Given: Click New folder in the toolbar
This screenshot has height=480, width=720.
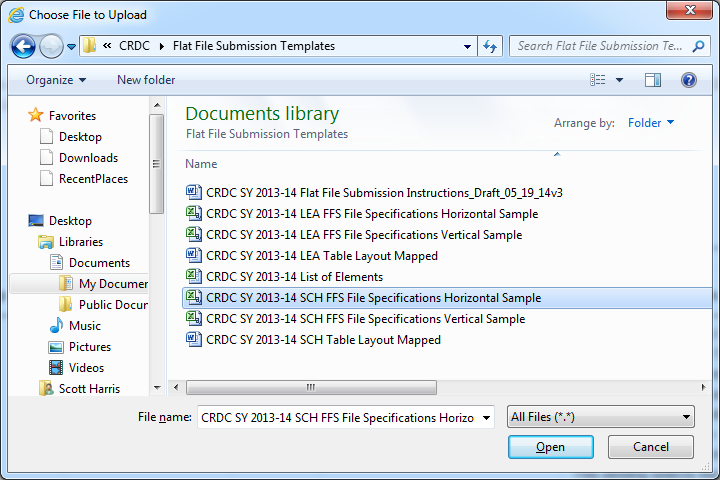Looking at the screenshot, I should point(146,80).
